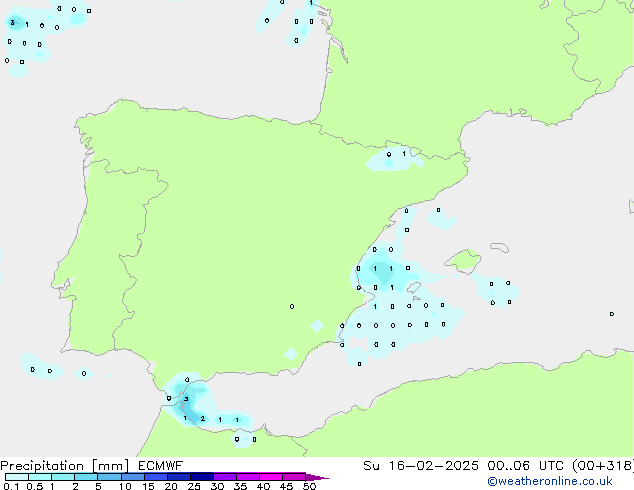634x490 pixels.
Task: Click the '0.1' legend scale label
Action: pyautogui.click(x=11, y=486)
